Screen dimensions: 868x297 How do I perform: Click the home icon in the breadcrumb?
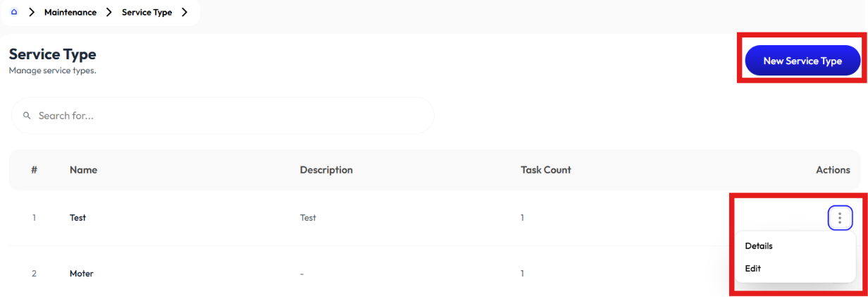(14, 12)
